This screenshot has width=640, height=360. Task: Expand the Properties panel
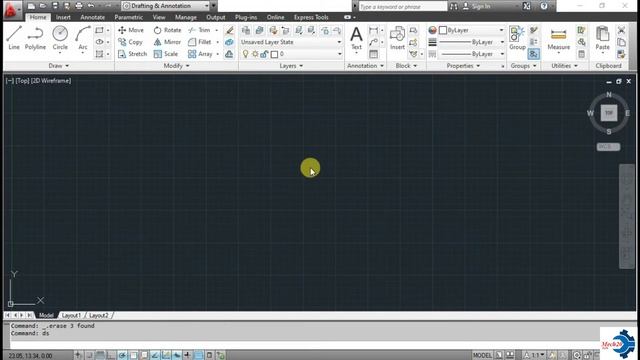463,66
